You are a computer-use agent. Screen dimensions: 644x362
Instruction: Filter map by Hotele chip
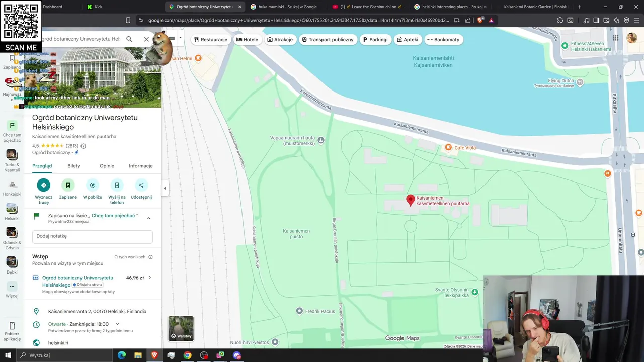click(x=247, y=40)
